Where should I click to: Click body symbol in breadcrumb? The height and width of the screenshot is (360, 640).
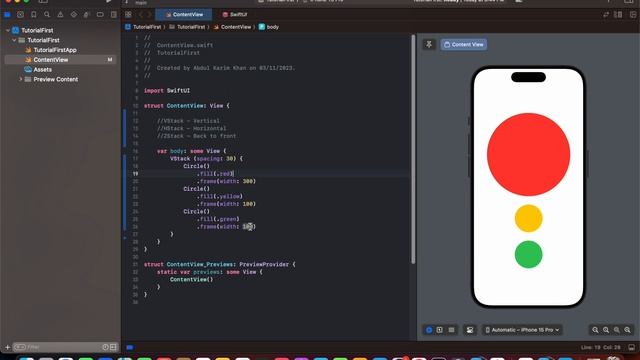pos(269,27)
